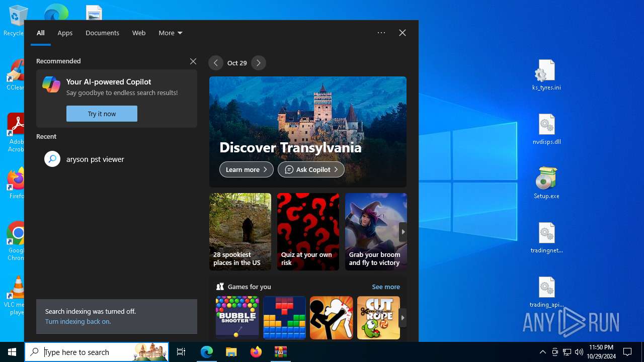Screen dimensions: 644x362
Task: Launch Firefox from the taskbar
Action: (x=256, y=352)
